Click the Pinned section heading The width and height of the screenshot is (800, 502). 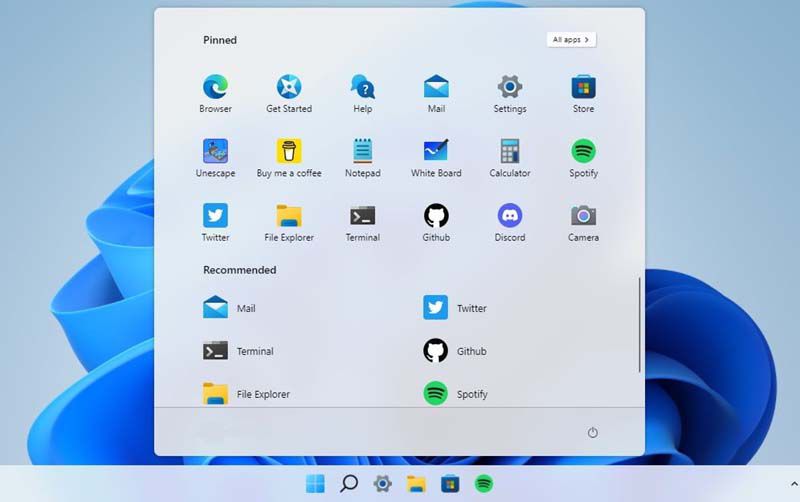(220, 40)
